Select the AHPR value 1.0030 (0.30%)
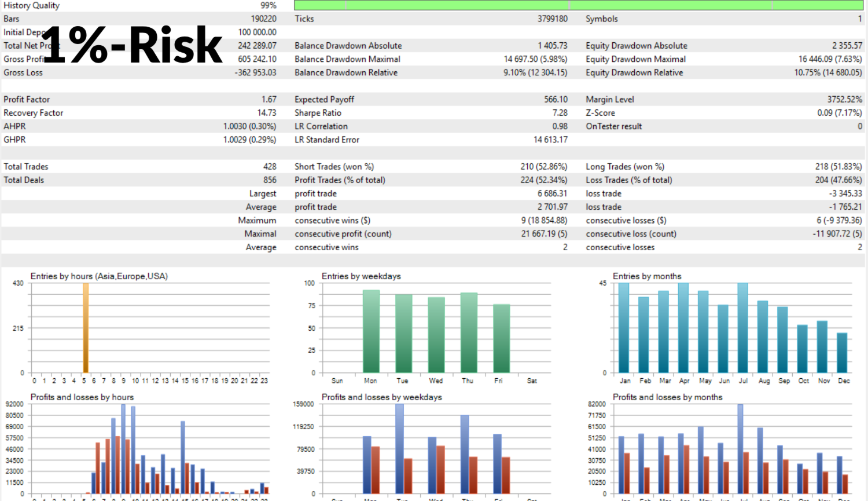 tap(250, 126)
